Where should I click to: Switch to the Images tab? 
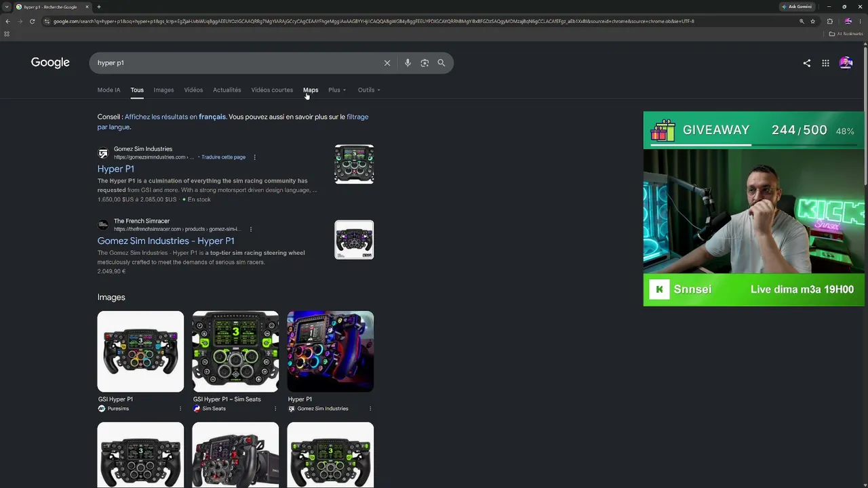click(163, 90)
